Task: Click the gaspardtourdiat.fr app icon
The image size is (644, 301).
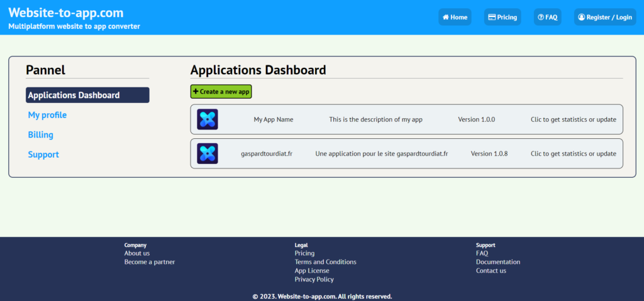Action: coord(207,153)
